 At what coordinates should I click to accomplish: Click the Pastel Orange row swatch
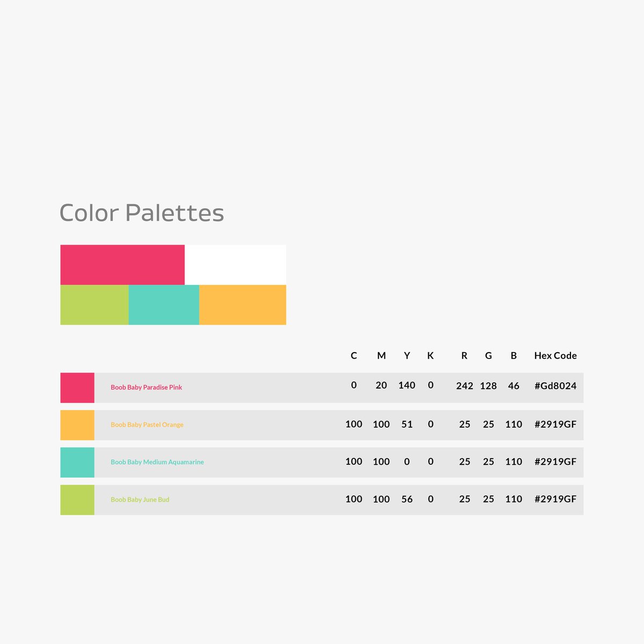(x=77, y=425)
